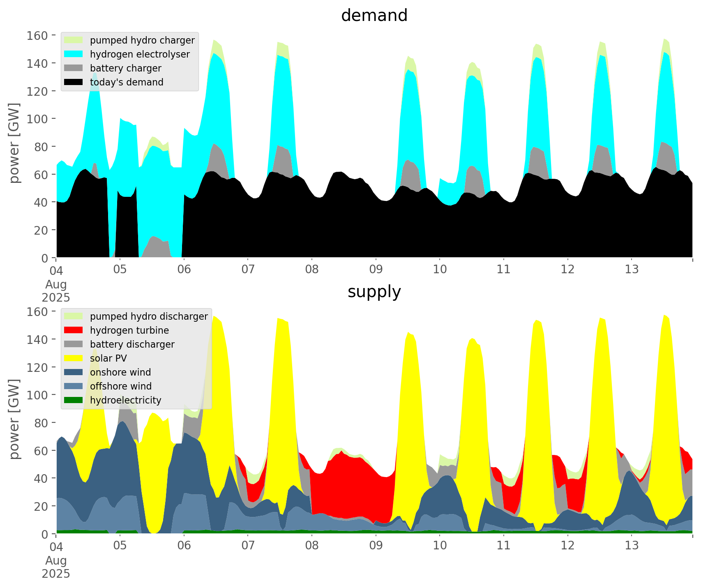Click the supply chart's power [GW] axis label
The height and width of the screenshot is (588, 701).
[x=14, y=419]
